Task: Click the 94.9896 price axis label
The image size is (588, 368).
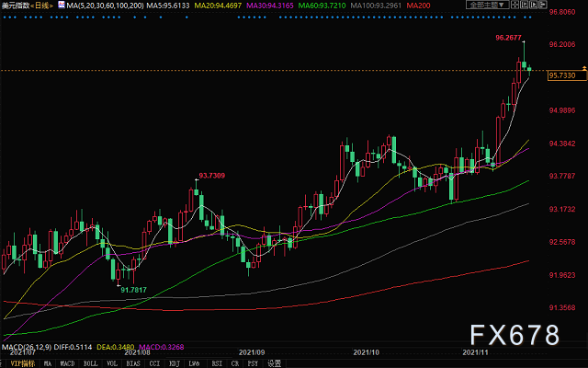Action: (562, 110)
